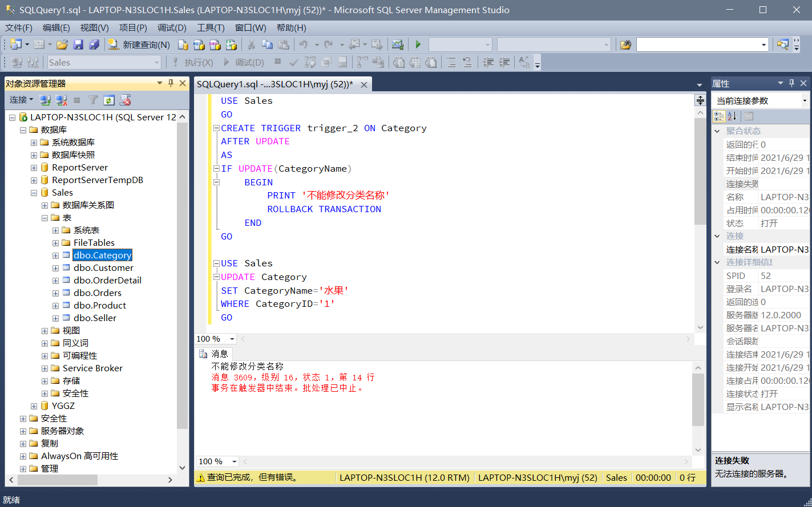The image size is (812, 507).
Task: Click Connect Object Explorer icon
Action: (x=45, y=100)
